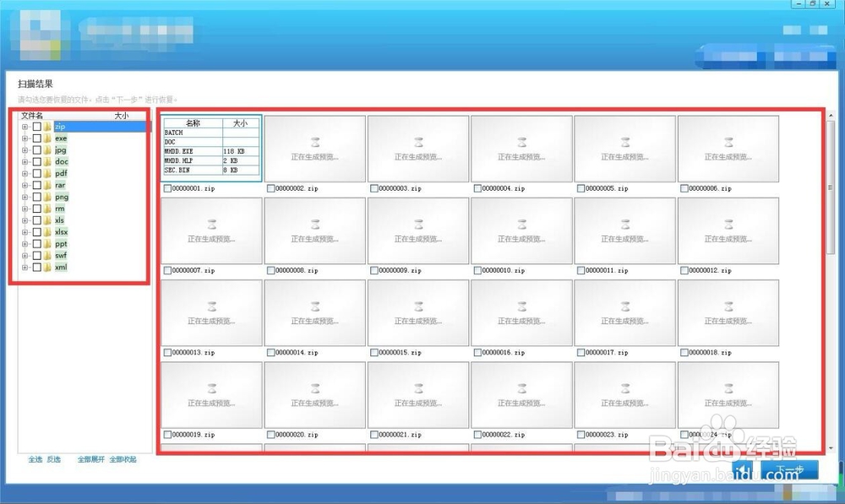Click the 00000004.zip file name
The width and height of the screenshot is (845, 504).
tap(504, 188)
